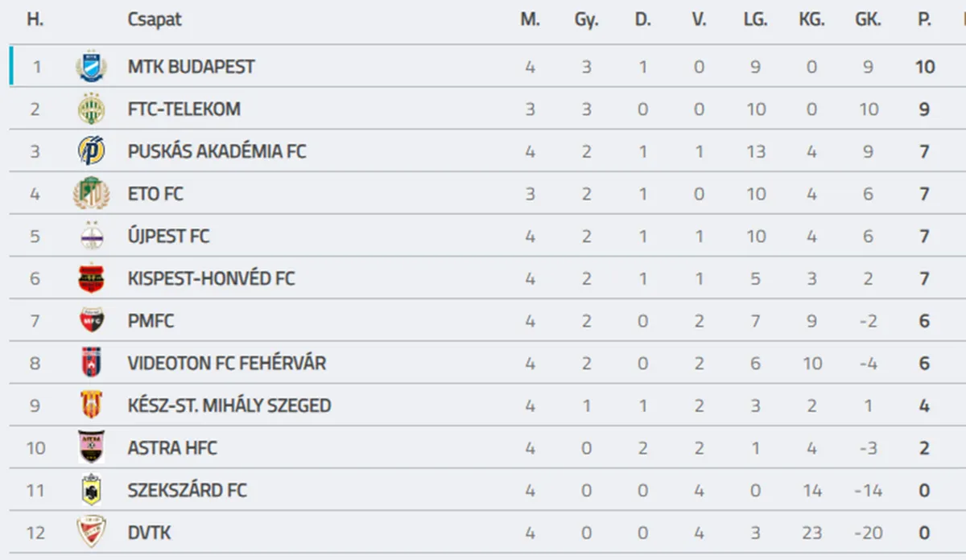Click the Astra HFC logo
The width and height of the screenshot is (966, 560).
pyautogui.click(x=91, y=447)
